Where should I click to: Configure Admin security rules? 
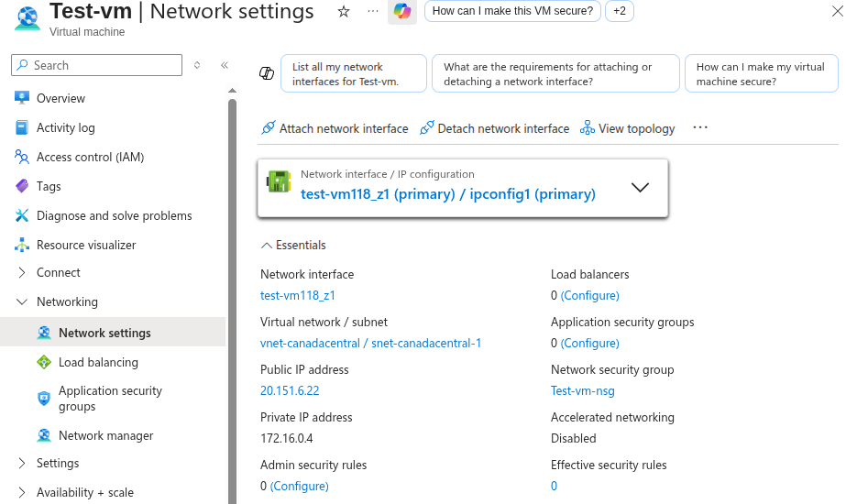click(x=300, y=487)
